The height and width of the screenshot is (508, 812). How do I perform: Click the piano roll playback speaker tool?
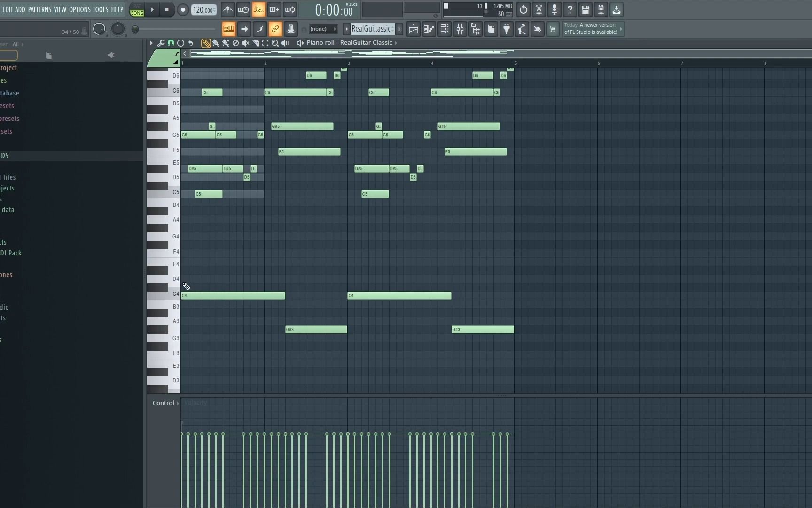(x=285, y=43)
